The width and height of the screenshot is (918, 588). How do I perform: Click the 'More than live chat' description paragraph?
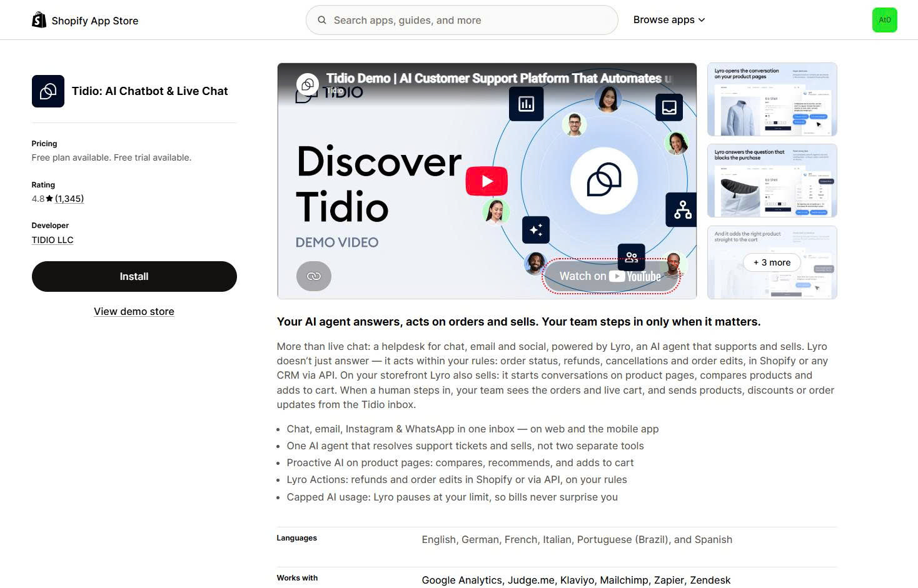555,375
